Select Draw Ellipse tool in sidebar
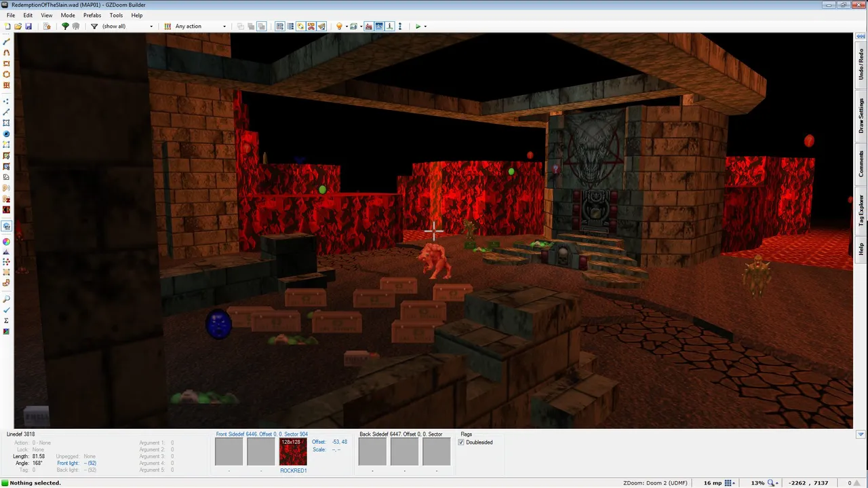The image size is (868, 488). point(7,75)
